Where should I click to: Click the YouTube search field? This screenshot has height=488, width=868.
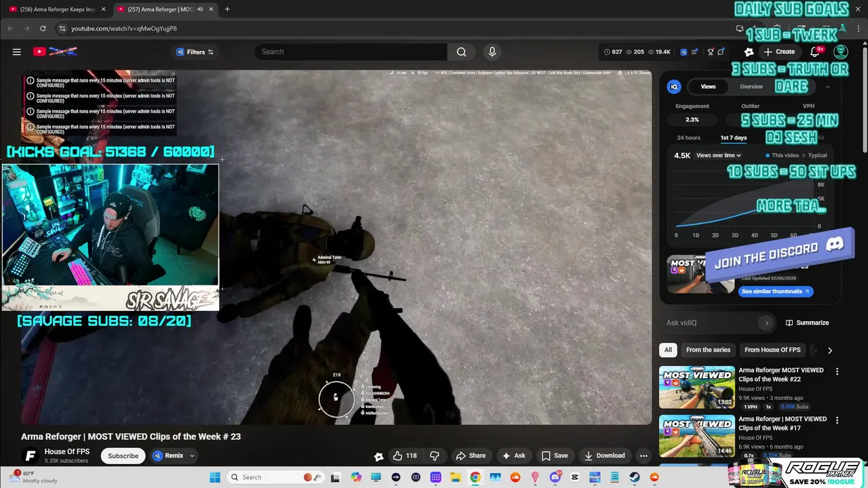click(351, 52)
